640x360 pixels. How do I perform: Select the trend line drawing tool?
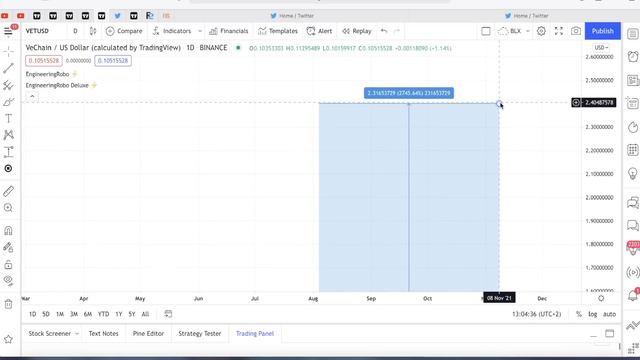(8, 68)
